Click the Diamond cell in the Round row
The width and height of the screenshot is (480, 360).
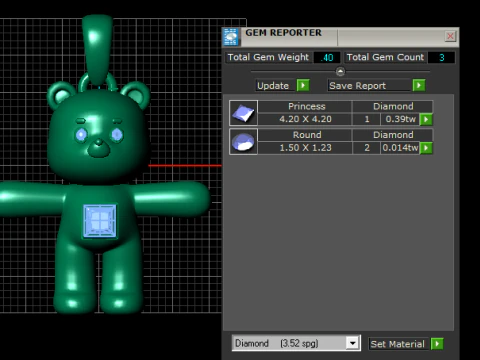pos(393,135)
